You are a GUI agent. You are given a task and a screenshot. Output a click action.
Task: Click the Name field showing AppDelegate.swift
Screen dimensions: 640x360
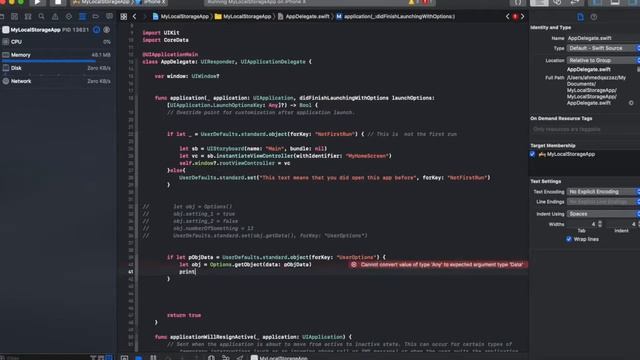pyautogui.click(x=603, y=38)
